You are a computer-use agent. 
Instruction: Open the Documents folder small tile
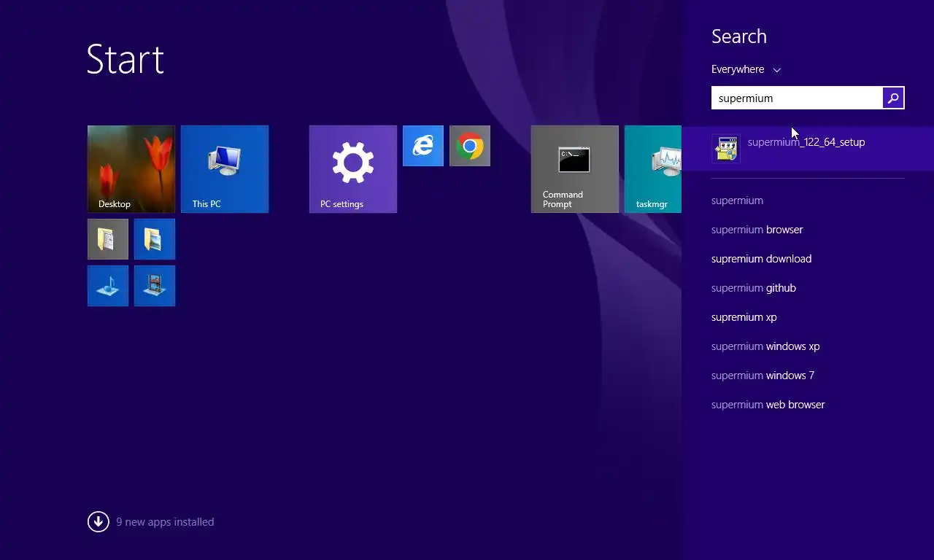108,239
